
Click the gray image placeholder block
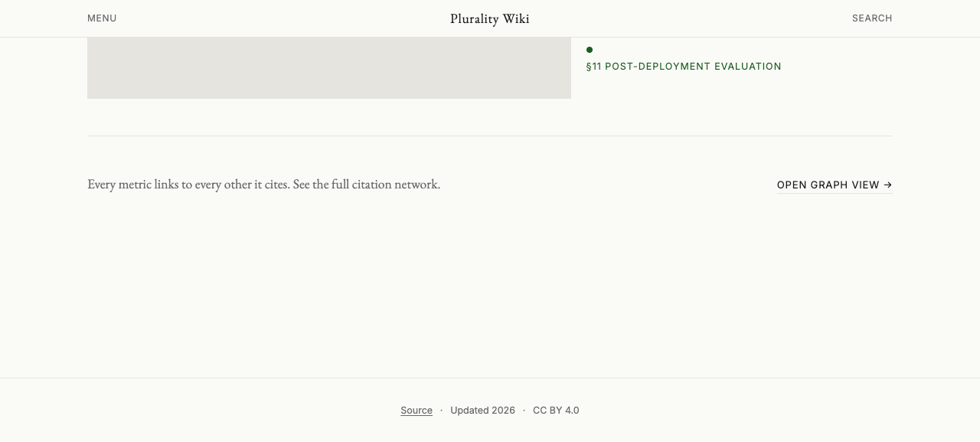coord(329,67)
